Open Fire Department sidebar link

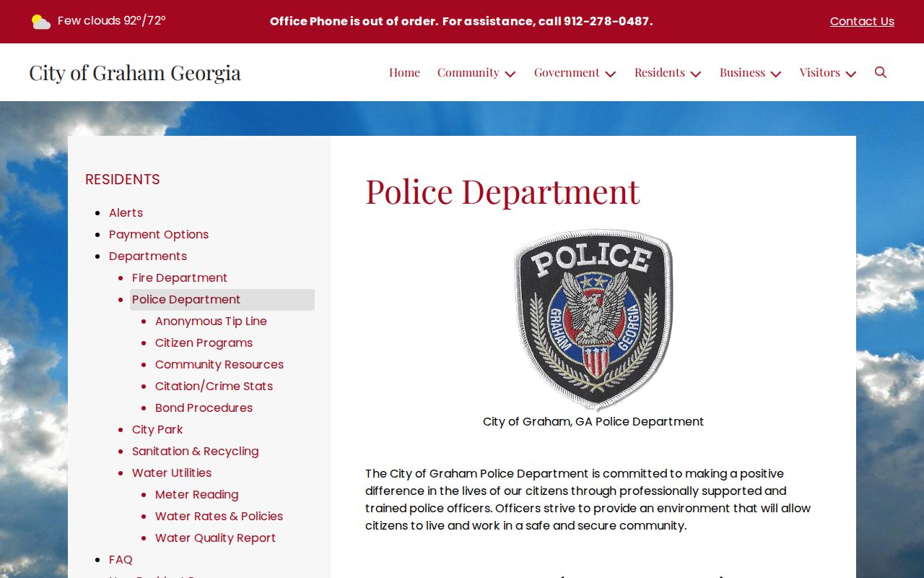click(x=180, y=277)
